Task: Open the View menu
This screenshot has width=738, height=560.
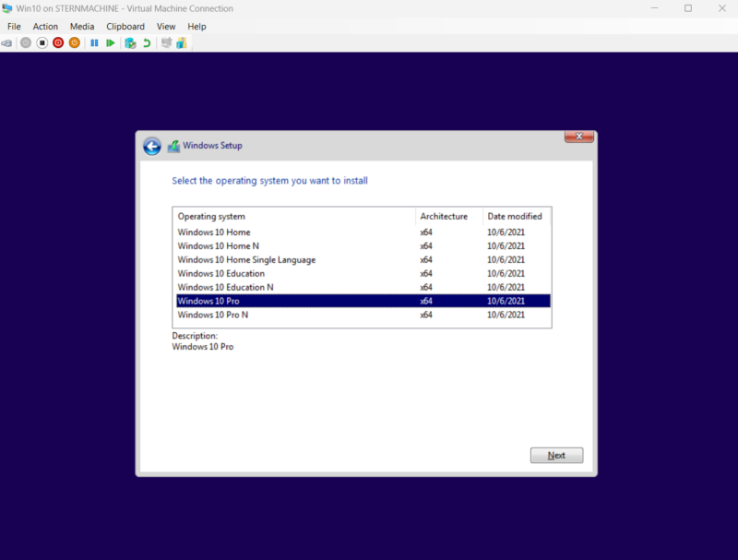Action: point(166,27)
